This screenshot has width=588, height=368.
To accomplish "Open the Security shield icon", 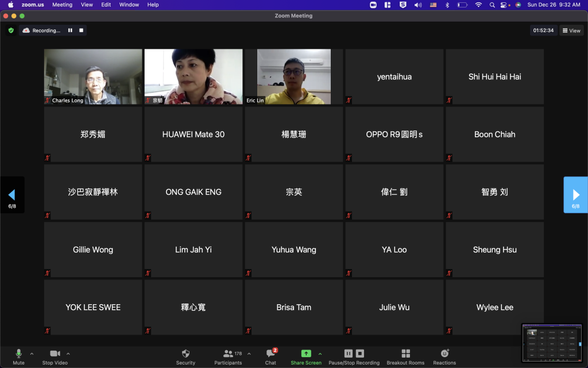I will 185,354.
